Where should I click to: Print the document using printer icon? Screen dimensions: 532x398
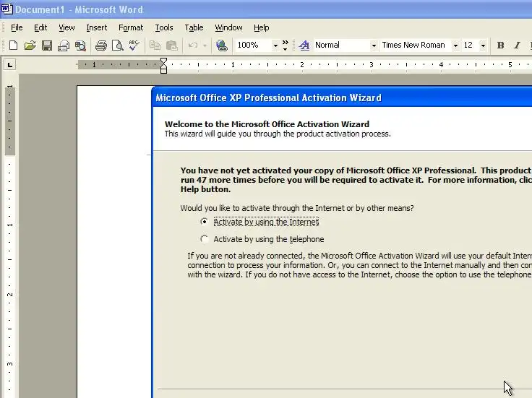100,45
